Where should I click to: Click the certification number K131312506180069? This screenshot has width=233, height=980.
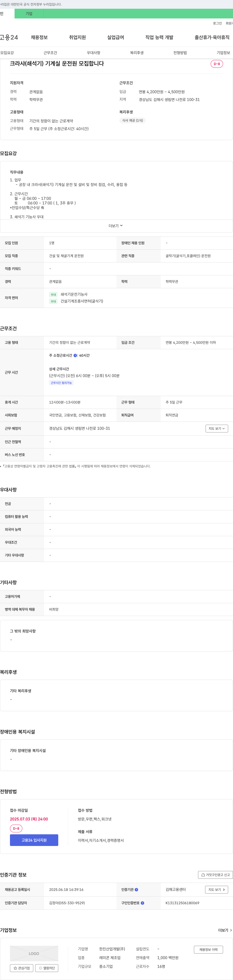pos(182,903)
